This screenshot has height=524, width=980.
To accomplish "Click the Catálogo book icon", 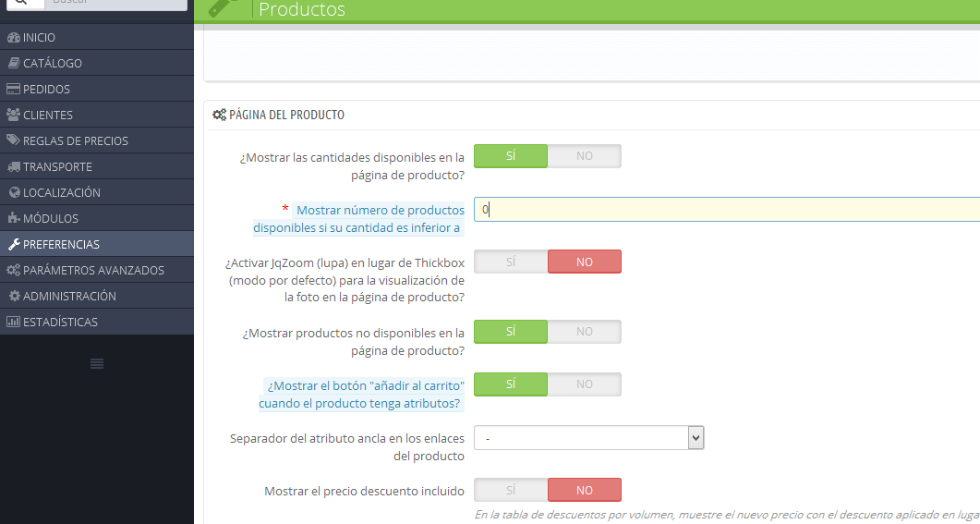I will tap(14, 63).
